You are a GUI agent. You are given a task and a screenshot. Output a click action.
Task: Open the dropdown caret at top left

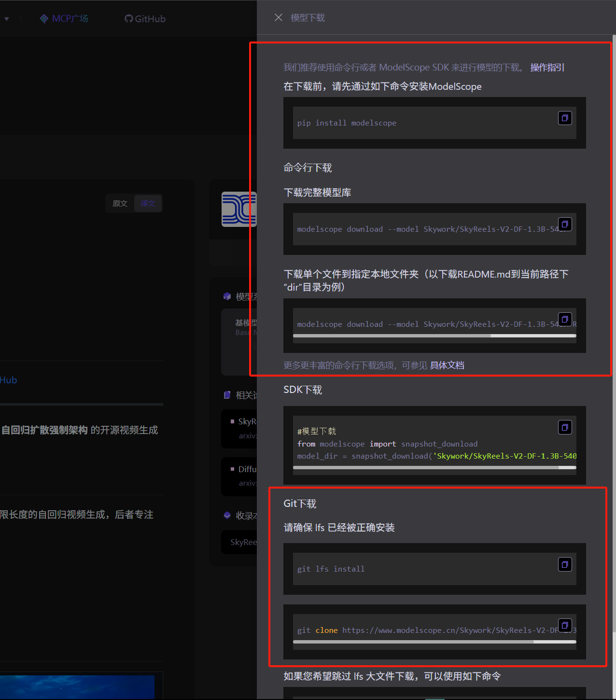coord(7,18)
